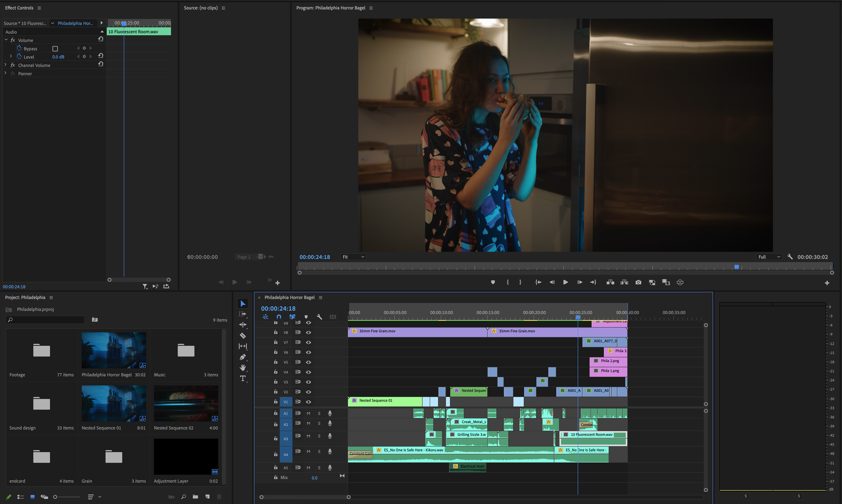Toggle Level stopwatch animation
Screen dimensions: 842x504
tap(19, 56)
